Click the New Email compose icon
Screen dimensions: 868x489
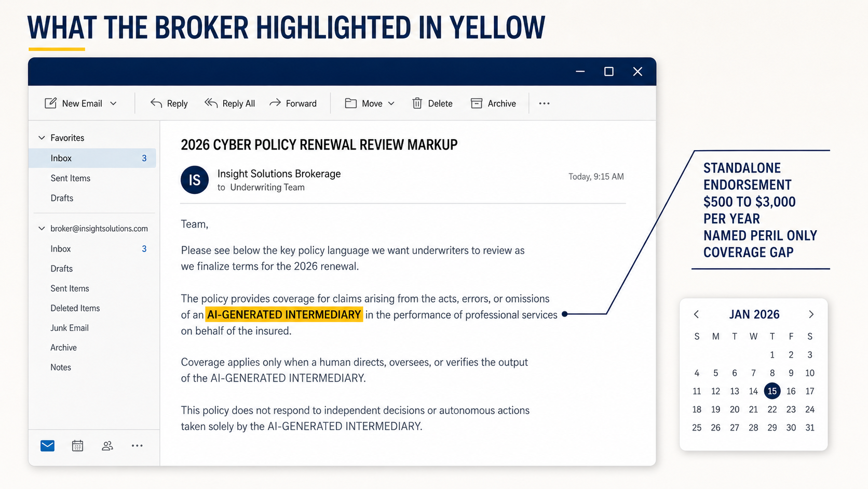tap(50, 103)
